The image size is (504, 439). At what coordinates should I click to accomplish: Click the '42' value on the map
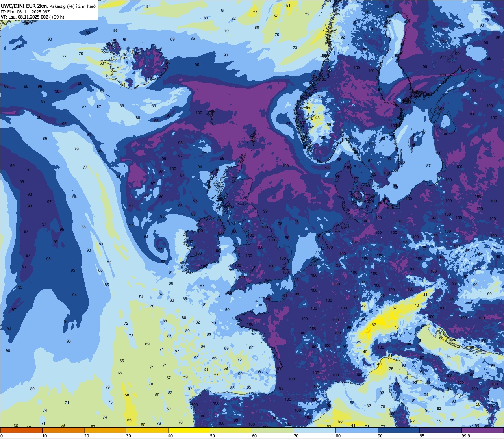(x=363, y=306)
